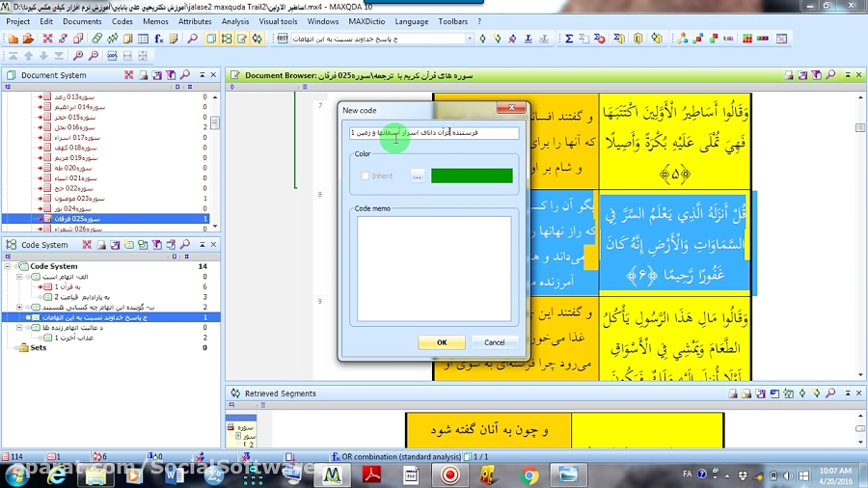This screenshot has height=488, width=868.
Task: Click Cancel in the New code dialog
Action: pyautogui.click(x=495, y=342)
